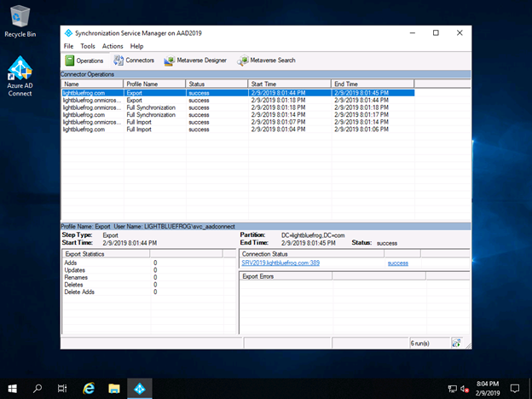
Task: Open File Explorer from the taskbar
Action: pyautogui.click(x=114, y=389)
